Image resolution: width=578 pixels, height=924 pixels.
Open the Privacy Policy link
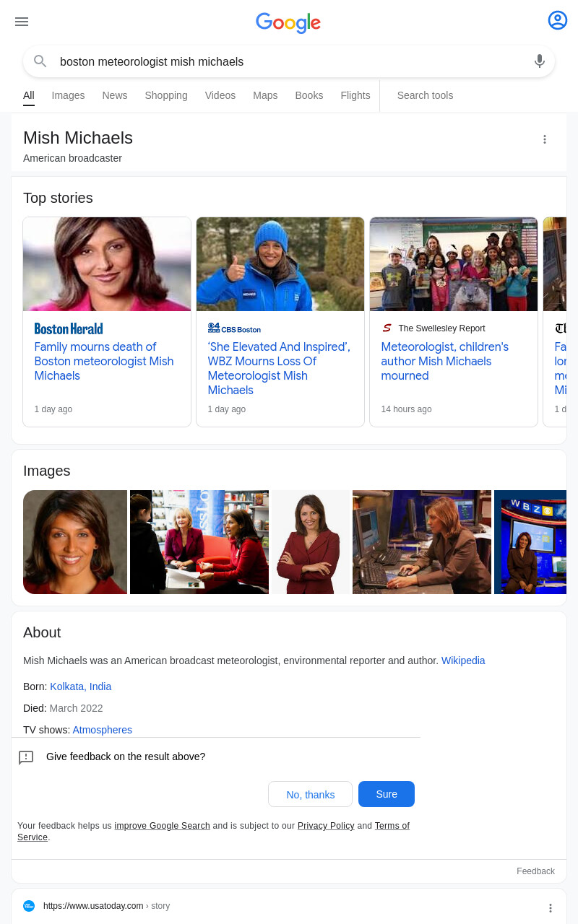click(326, 826)
